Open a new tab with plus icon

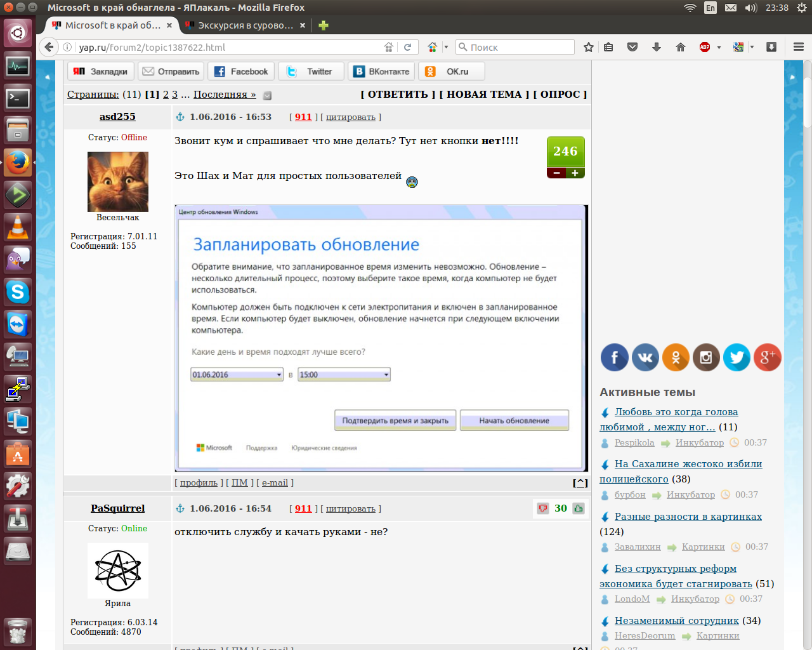(x=324, y=25)
